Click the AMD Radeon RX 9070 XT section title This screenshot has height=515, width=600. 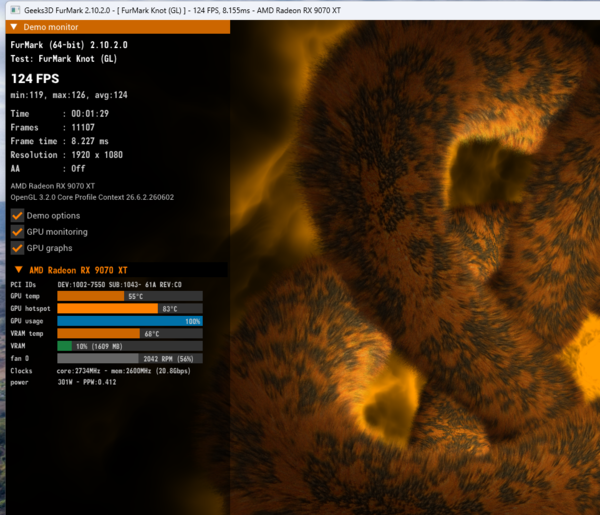[x=78, y=270]
